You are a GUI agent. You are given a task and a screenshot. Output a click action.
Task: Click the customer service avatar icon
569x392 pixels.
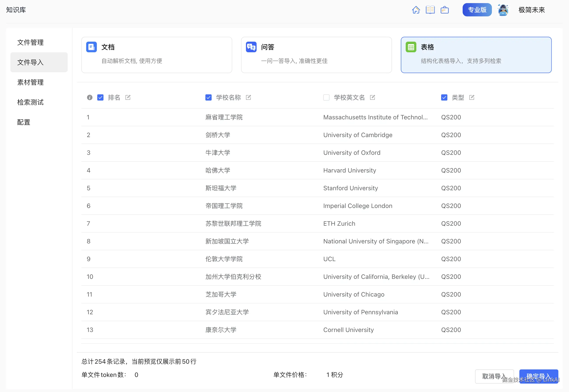(x=503, y=10)
